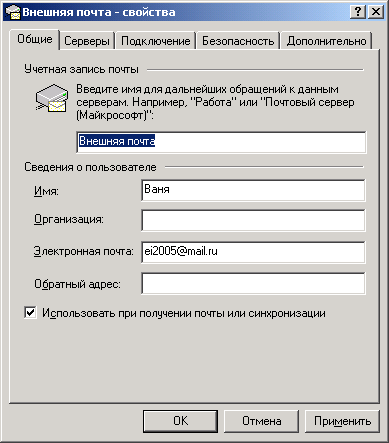Click into the empty Организация field
Viewport: 389px width, 443px height.
click(x=253, y=220)
